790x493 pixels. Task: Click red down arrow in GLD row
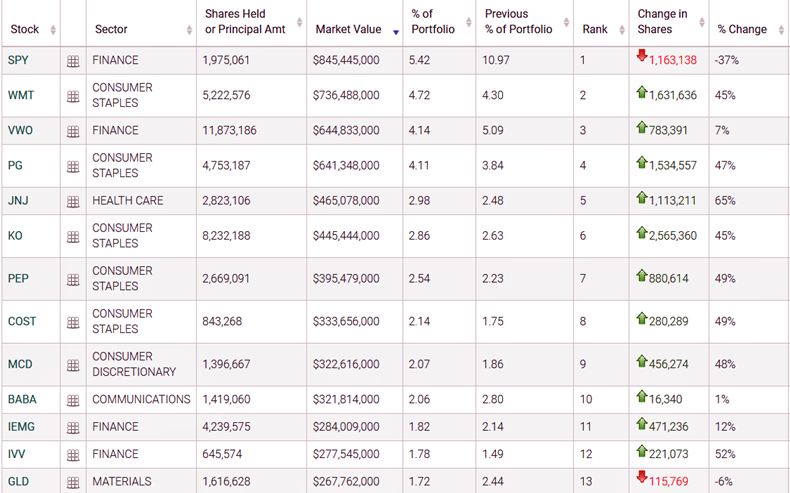point(642,476)
